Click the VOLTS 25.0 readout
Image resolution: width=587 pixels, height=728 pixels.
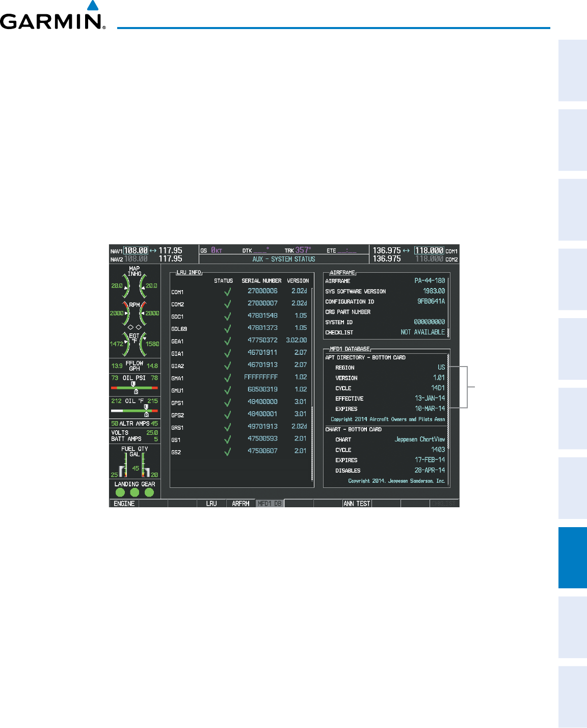click(135, 432)
